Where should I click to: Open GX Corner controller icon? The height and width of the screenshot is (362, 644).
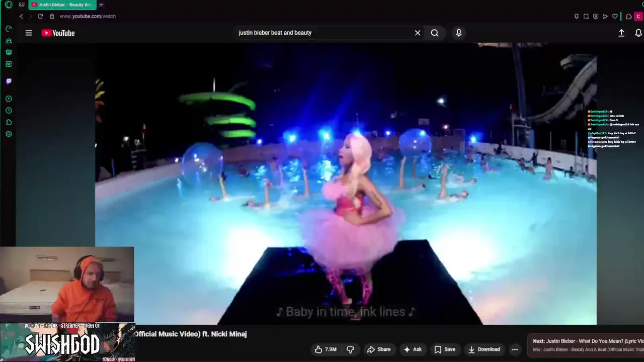[x=21, y=5]
